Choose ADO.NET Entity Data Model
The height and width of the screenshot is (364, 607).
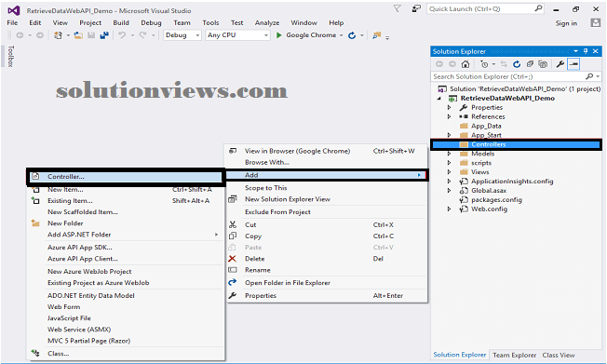click(126, 295)
